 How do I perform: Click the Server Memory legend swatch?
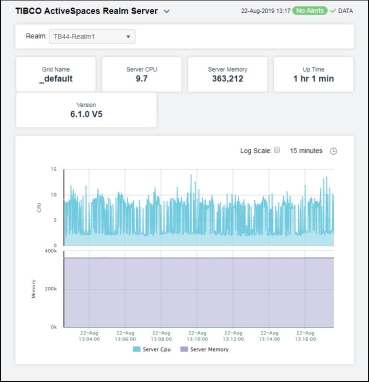pyautogui.click(x=184, y=349)
